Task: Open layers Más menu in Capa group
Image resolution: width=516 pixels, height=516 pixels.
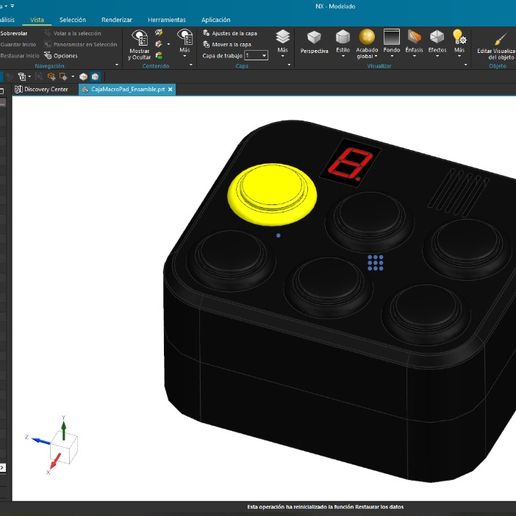Action: pos(282,43)
